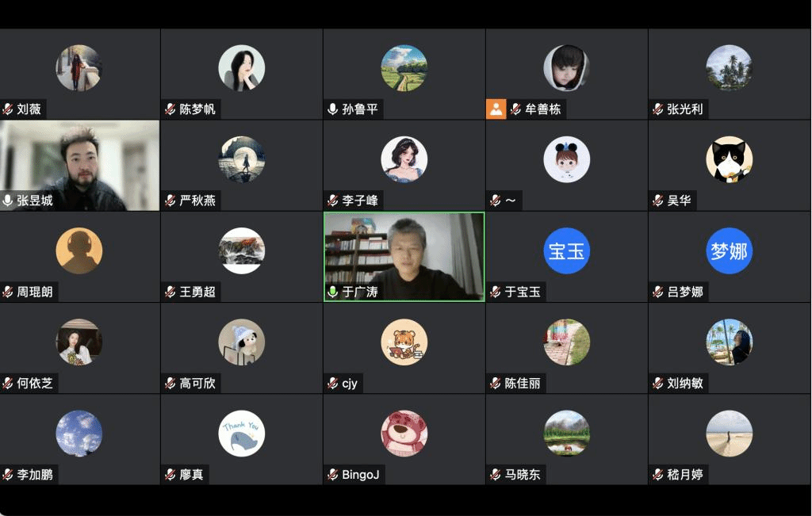Click the 李子峰 name label
The image size is (812, 516).
(360, 201)
